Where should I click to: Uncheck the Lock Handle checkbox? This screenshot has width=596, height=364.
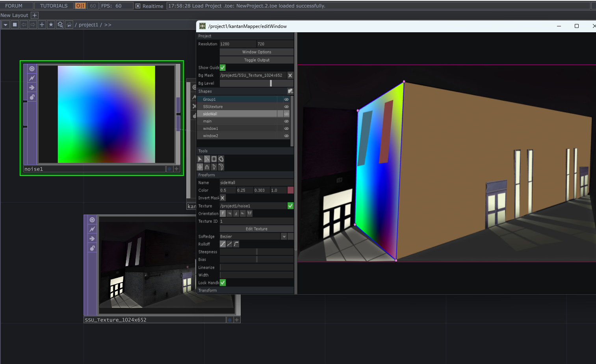pos(222,283)
